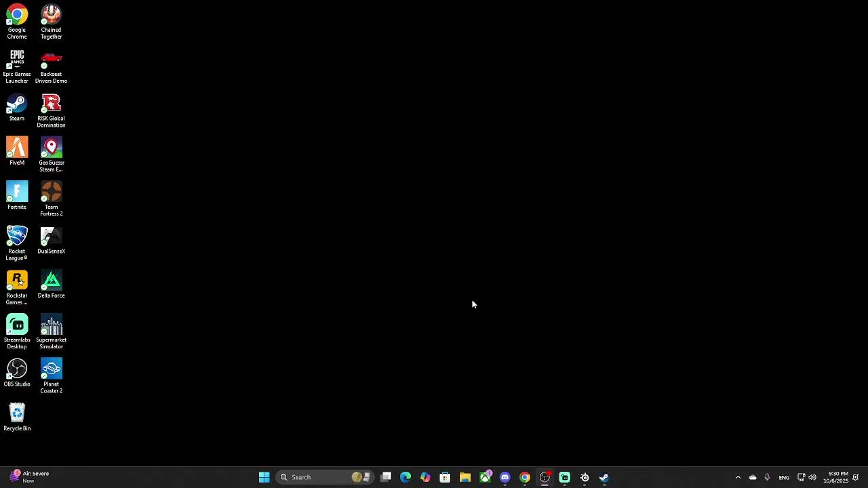Switch to Streamlabs in the taskbar
The width and height of the screenshot is (868, 488).
tap(564, 477)
